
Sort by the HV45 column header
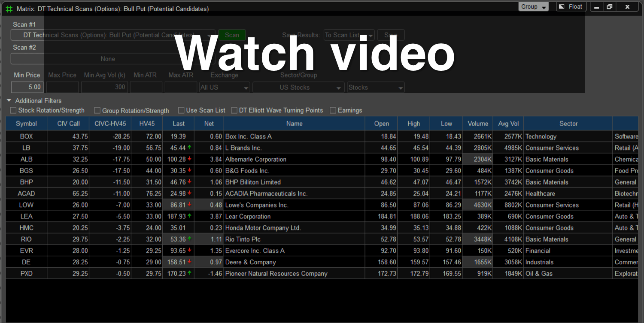tap(147, 124)
